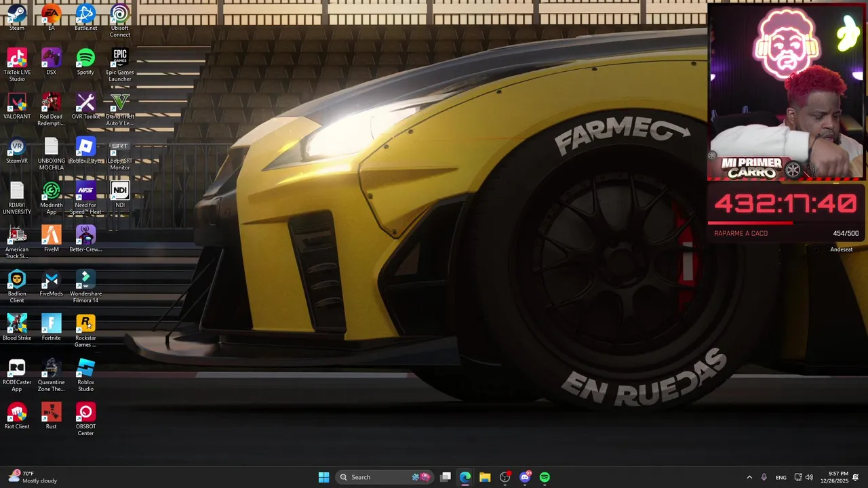Screen dimensions: 868x488
Task: Select the VALORANT desktop shortcut
Action: (x=17, y=106)
